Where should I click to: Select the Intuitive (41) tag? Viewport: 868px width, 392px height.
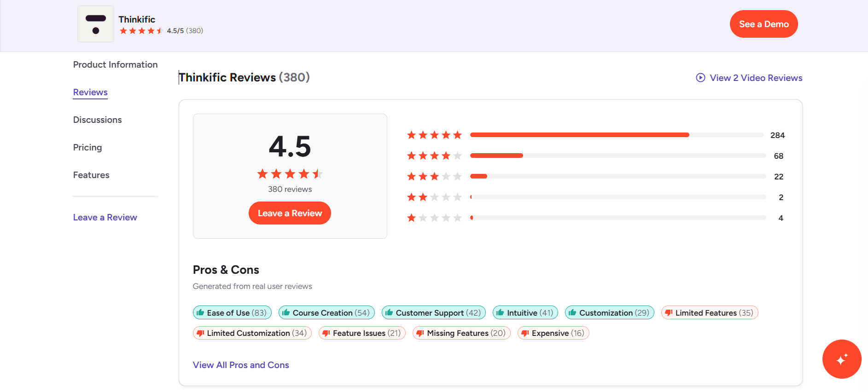pyautogui.click(x=525, y=312)
